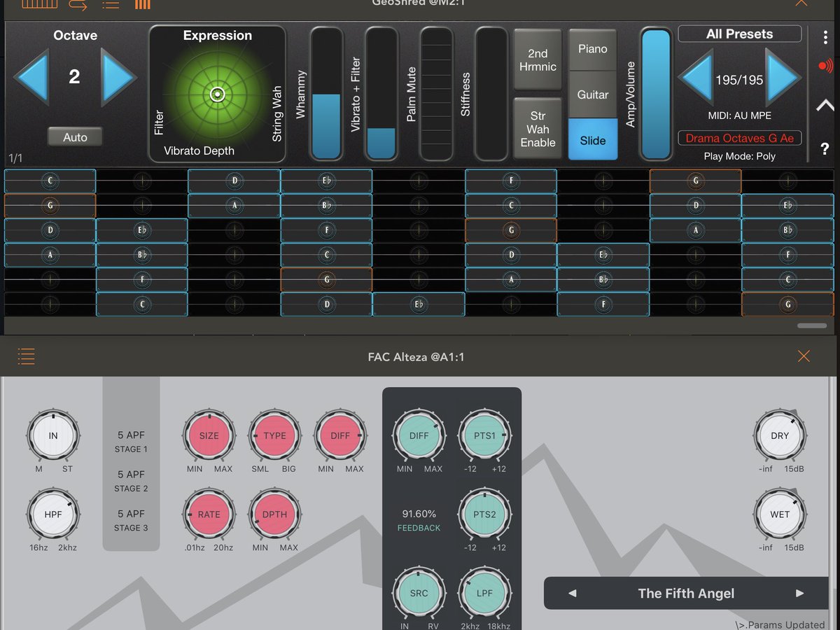Open GeoShred three-dots menu
The image size is (840, 630).
tap(825, 38)
